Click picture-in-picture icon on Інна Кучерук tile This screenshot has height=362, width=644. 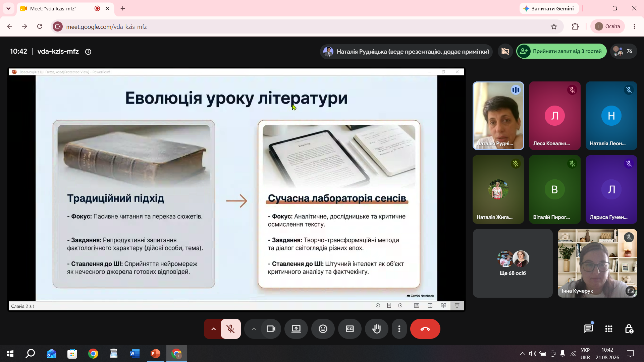click(x=631, y=291)
